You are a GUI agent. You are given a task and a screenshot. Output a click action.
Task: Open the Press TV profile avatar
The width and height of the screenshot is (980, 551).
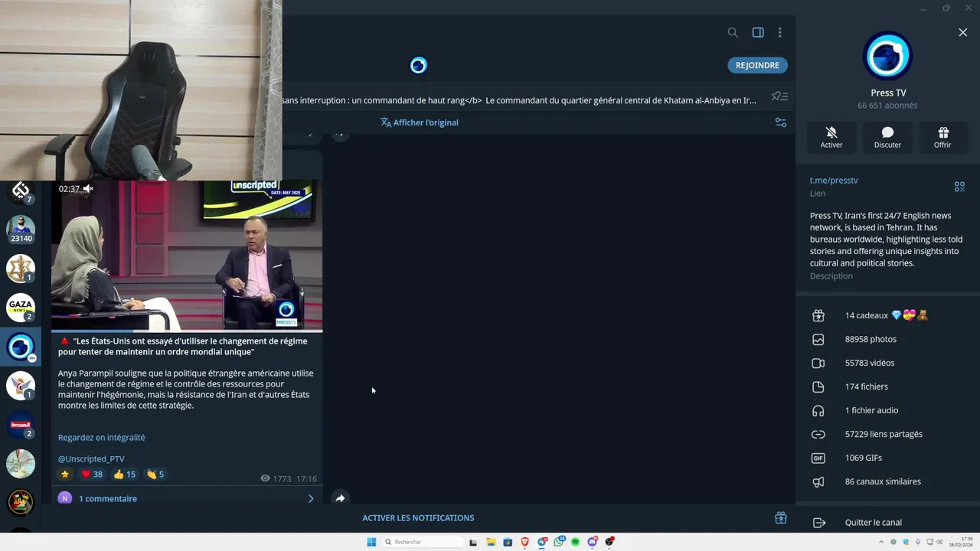pos(887,56)
